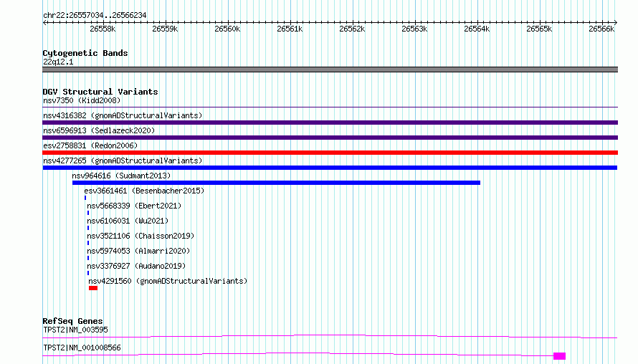Click the 26565k ruler tick label
The width and height of the screenshot is (638, 364).
pos(539,29)
